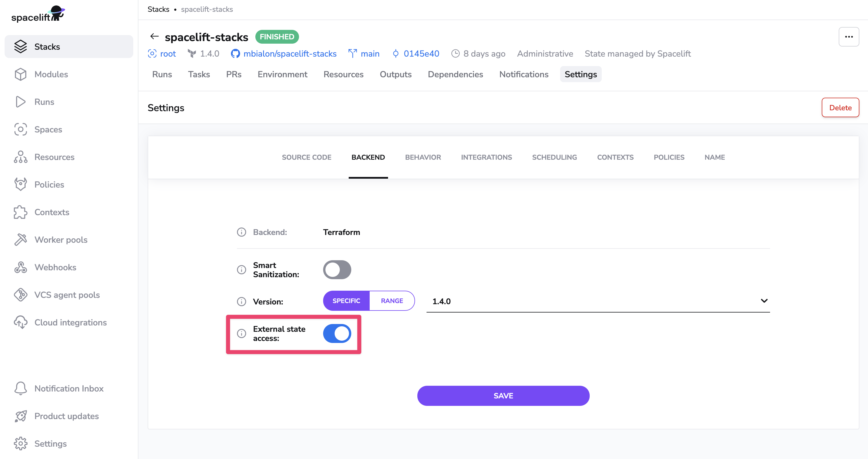Image resolution: width=868 pixels, height=459 pixels.
Task: Open the Environment tab
Action: point(282,74)
